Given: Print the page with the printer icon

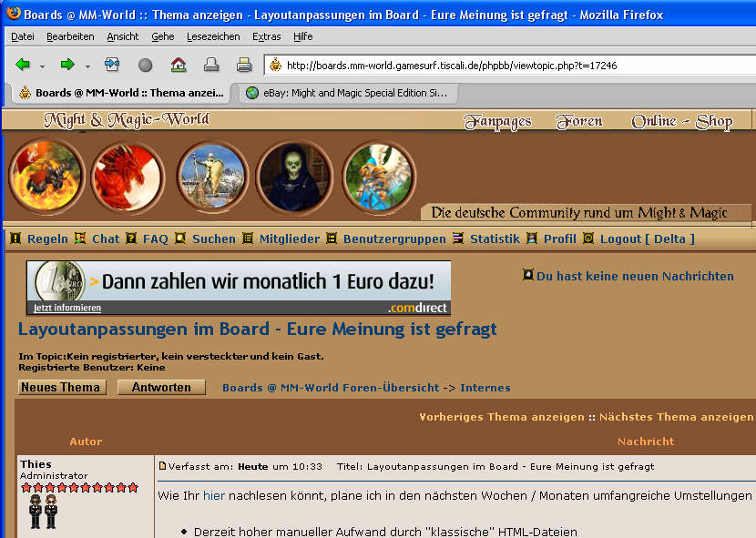Looking at the screenshot, I should (244, 64).
